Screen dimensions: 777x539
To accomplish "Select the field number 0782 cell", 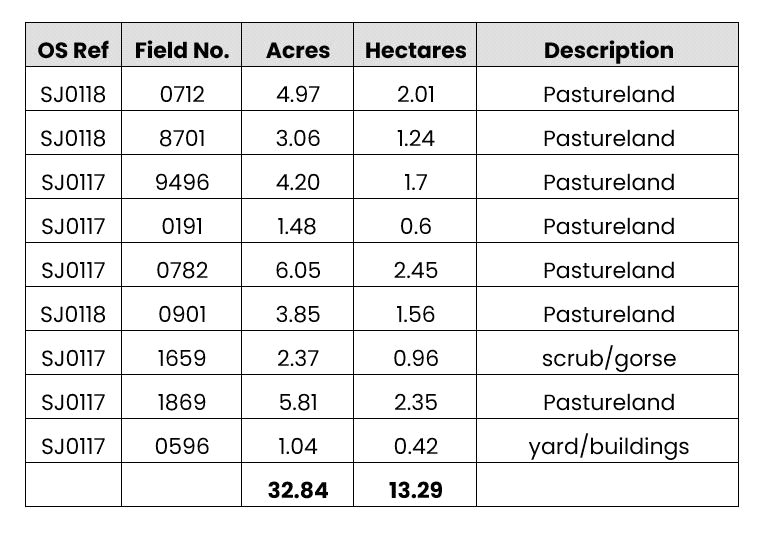I will tap(181, 271).
